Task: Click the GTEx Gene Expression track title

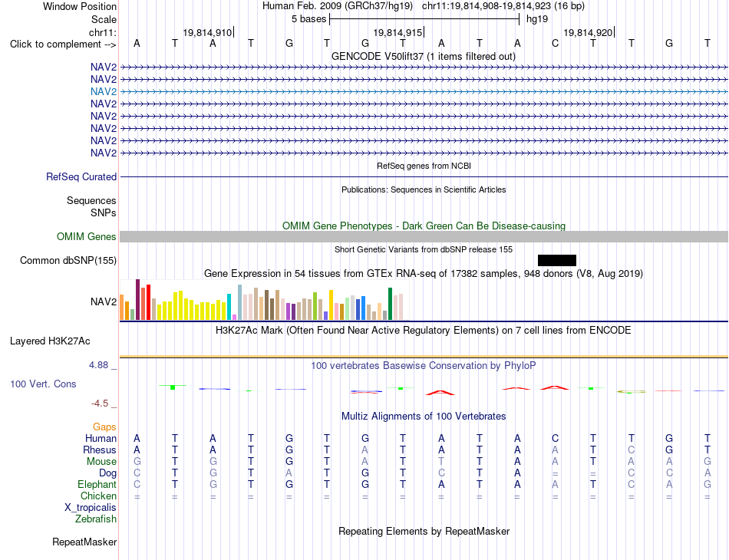Action: point(424,273)
